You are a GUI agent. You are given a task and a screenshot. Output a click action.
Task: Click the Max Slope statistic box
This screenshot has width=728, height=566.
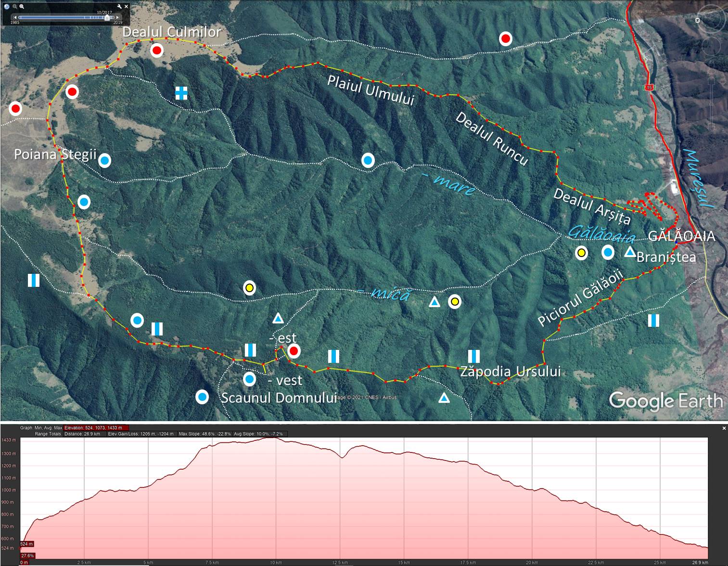[x=204, y=434]
